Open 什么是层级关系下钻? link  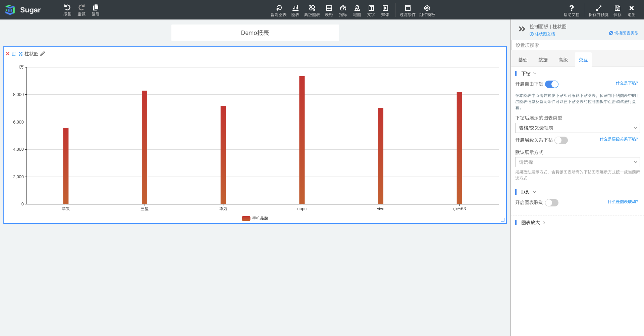tap(619, 139)
